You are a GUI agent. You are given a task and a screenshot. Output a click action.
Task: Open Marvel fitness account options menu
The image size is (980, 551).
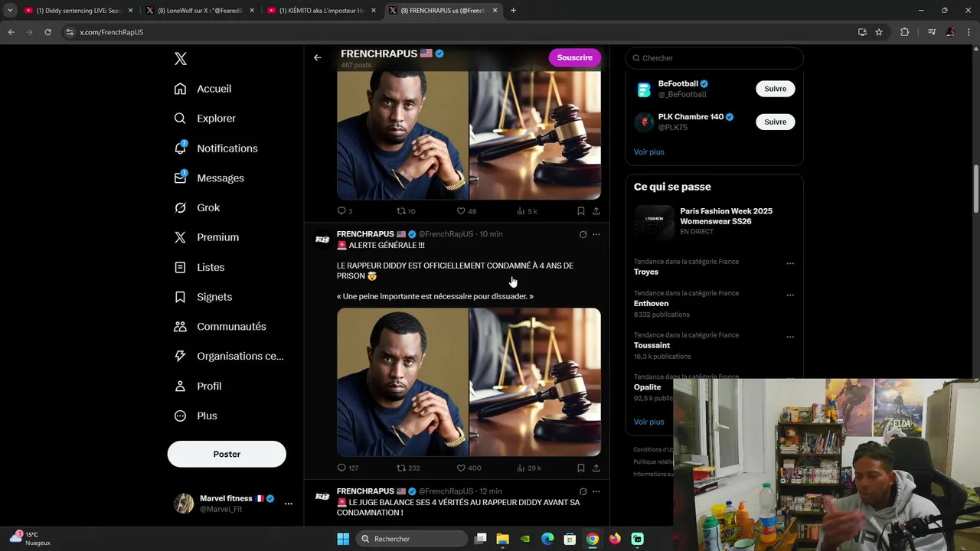(288, 504)
